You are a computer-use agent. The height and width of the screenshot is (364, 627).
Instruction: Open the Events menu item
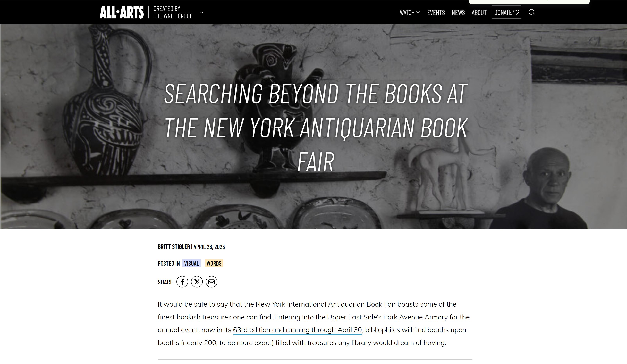click(436, 12)
